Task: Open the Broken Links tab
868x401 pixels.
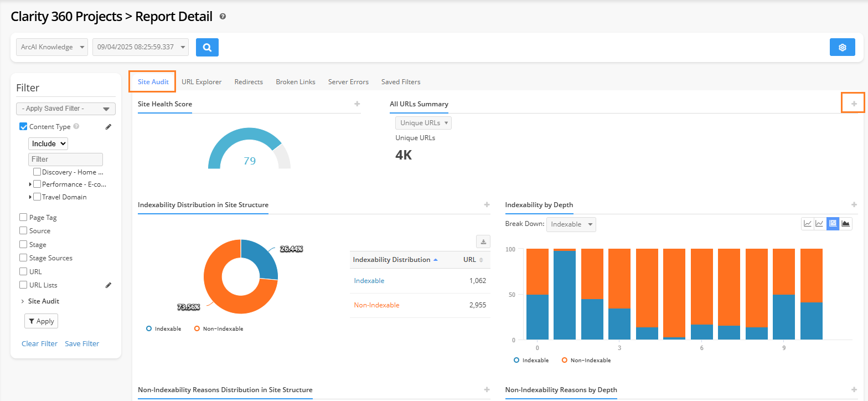Action: [296, 82]
